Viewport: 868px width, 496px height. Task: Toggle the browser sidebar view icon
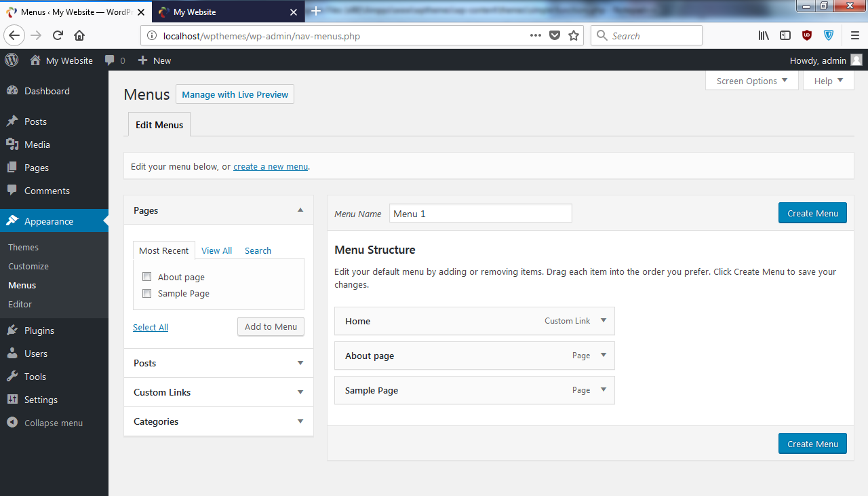tap(785, 36)
